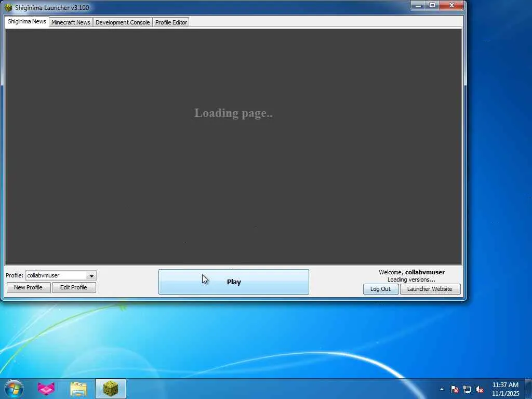
Task: Open the pink cat taskbar application
Action: coord(46,389)
